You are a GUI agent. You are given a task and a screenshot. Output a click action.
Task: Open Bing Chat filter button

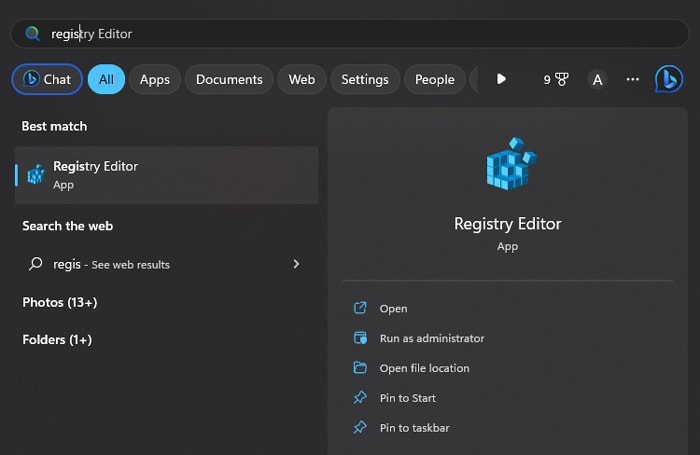tap(47, 79)
